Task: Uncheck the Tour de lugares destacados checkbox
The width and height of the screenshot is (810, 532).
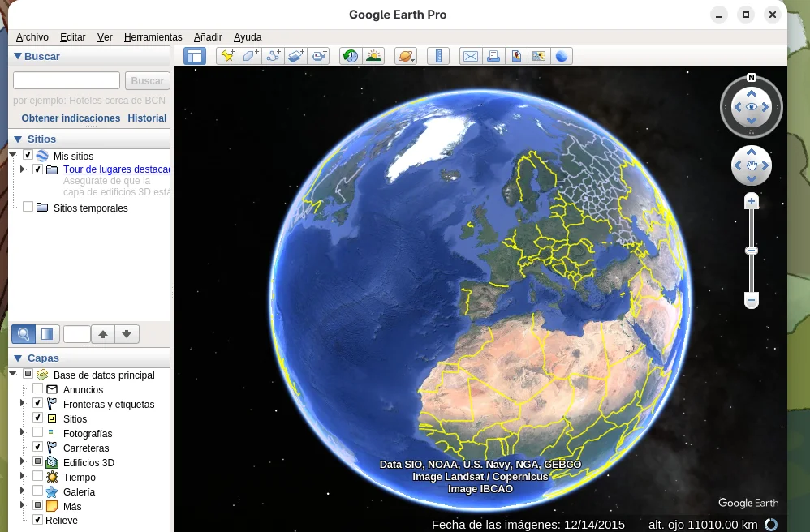Action: [37, 169]
